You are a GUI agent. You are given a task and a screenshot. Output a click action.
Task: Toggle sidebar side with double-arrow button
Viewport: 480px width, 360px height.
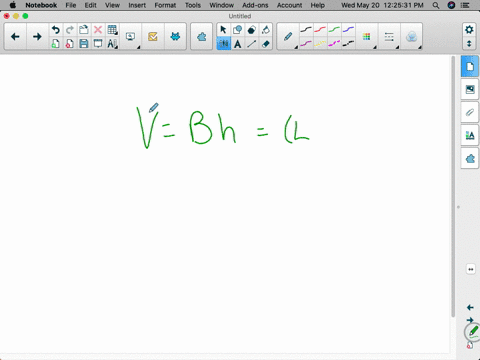tap(471, 269)
